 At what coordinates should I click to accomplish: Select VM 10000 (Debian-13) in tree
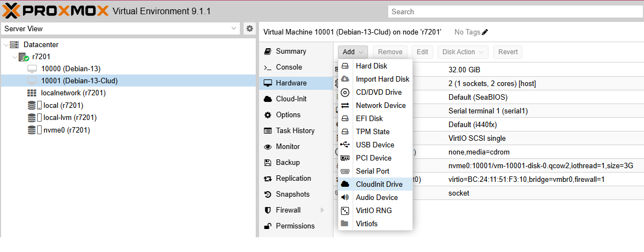[71, 68]
